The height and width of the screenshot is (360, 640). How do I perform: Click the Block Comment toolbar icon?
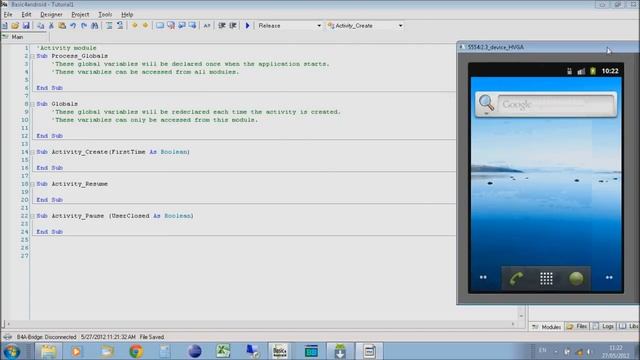pos(109,26)
